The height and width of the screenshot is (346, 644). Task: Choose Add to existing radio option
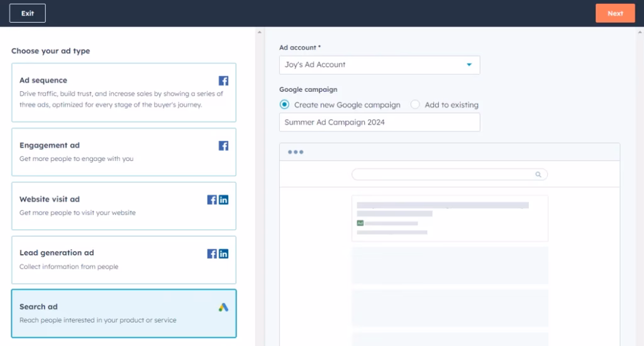[x=415, y=105]
